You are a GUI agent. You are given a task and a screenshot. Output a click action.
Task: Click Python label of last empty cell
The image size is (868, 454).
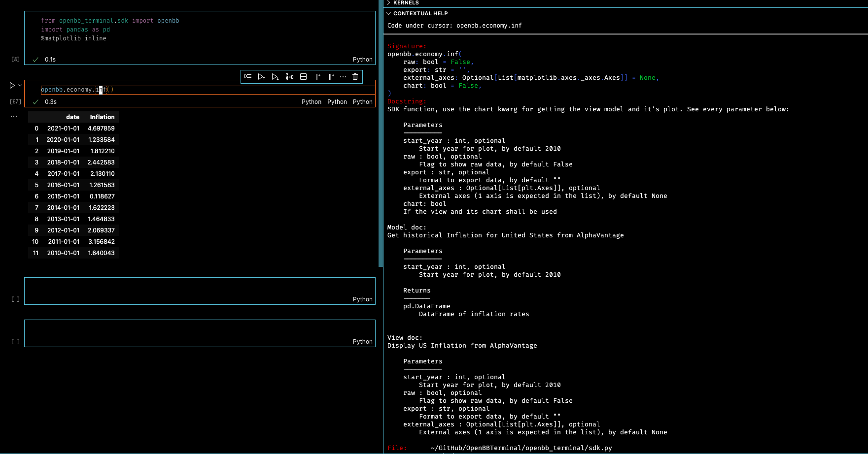pos(363,342)
